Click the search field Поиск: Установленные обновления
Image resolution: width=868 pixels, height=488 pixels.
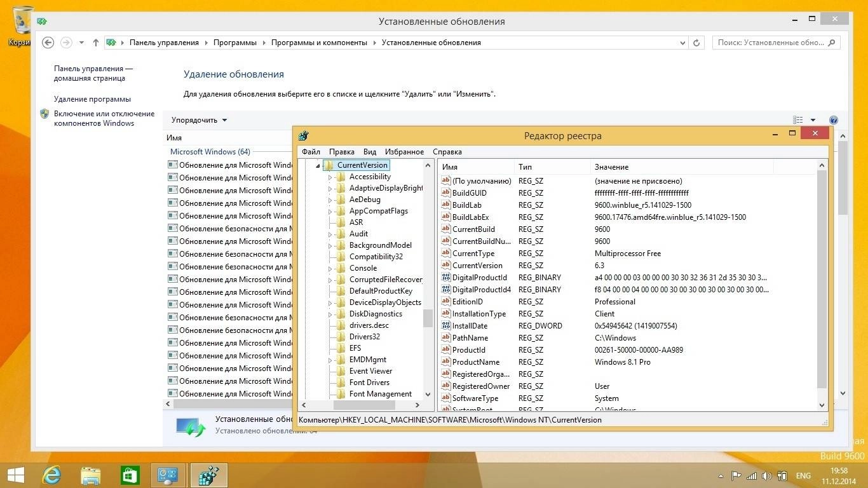(776, 43)
